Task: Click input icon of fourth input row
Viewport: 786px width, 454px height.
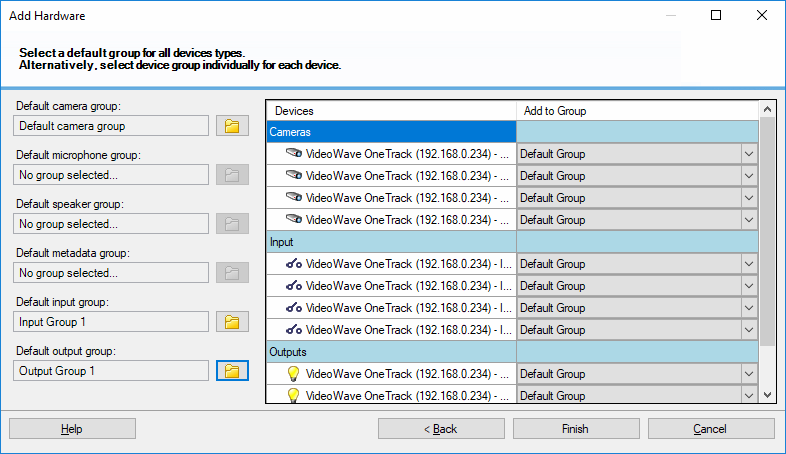Action: 294,330
